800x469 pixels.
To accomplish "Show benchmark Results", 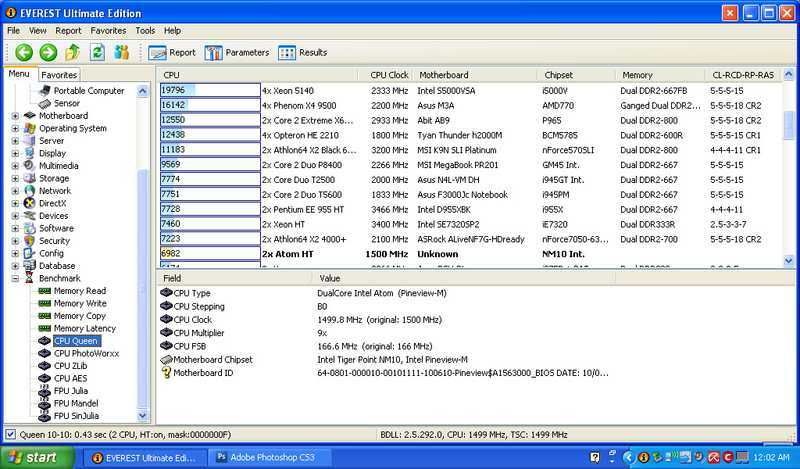I will [303, 53].
